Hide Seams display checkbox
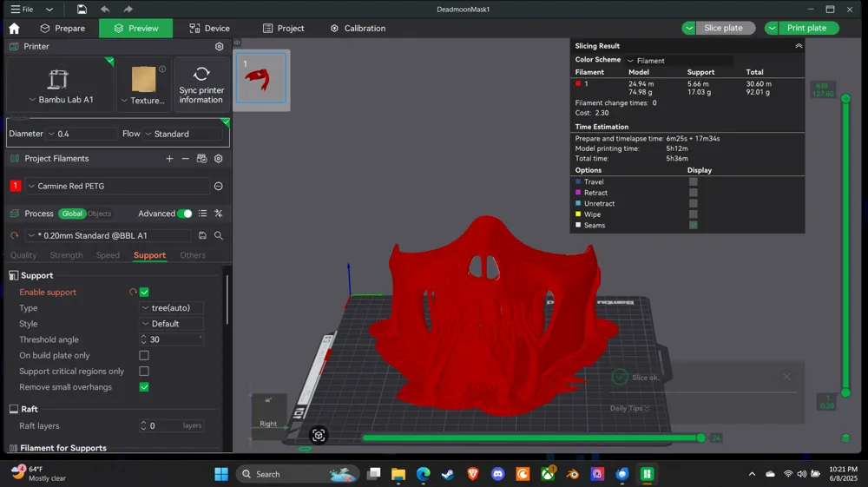The width and height of the screenshot is (868, 487). point(693,225)
